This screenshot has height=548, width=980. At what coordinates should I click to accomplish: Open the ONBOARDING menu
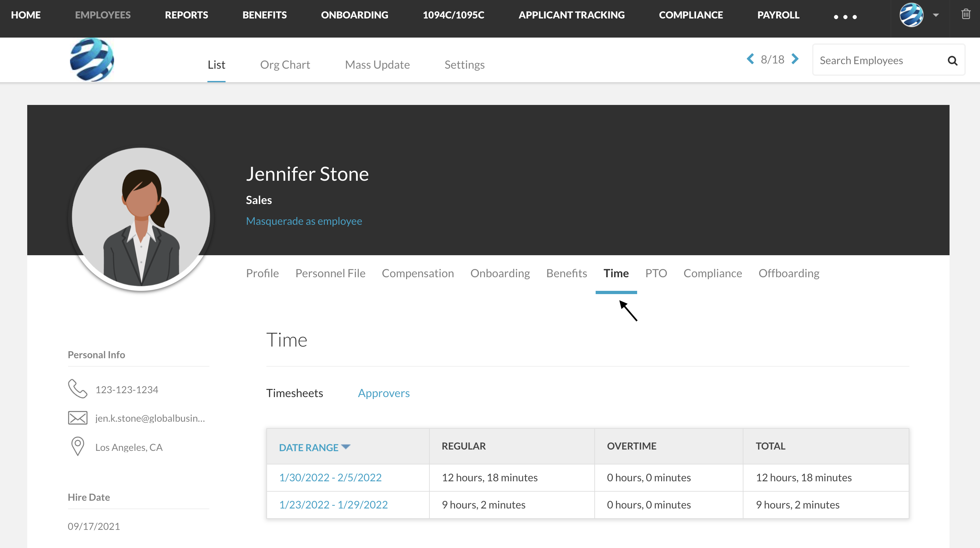(x=355, y=15)
